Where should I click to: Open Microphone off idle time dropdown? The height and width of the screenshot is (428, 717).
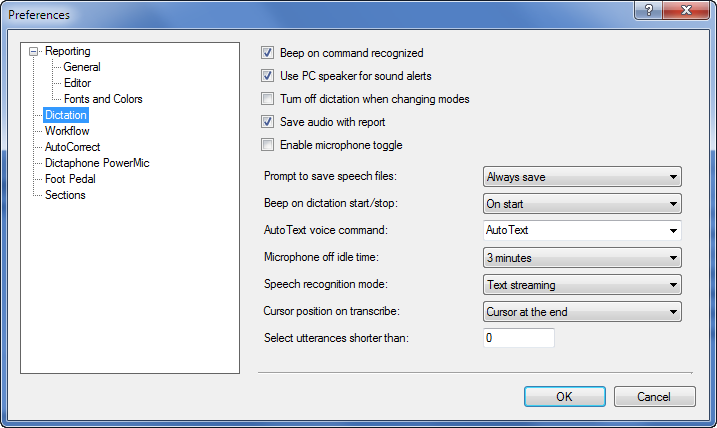click(582, 257)
